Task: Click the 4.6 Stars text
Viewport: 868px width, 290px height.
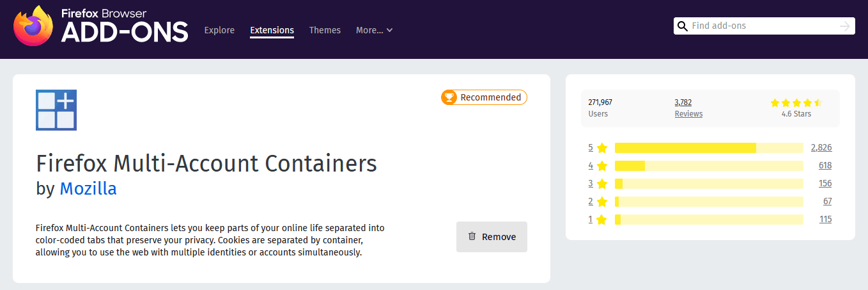Action: coord(796,114)
